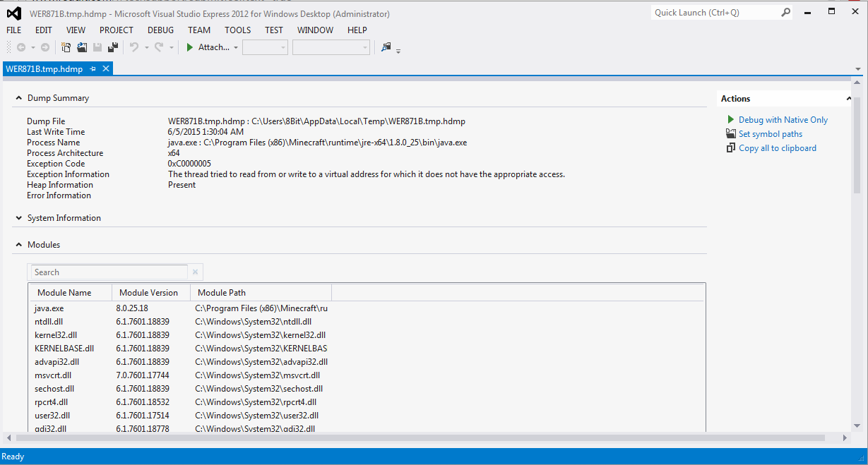Open the solution platforms combo box
This screenshot has height=465, width=868.
331,47
